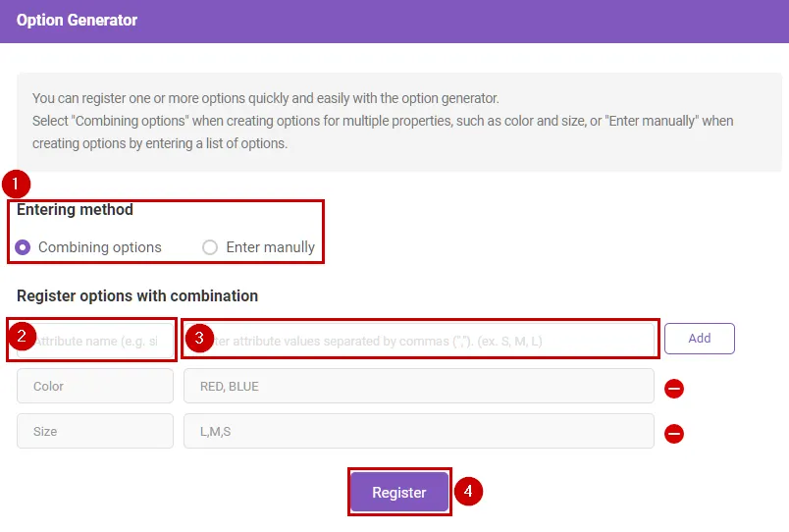Choose the Enter manully radio option
Screen dimensions: 789x532
click(210, 247)
